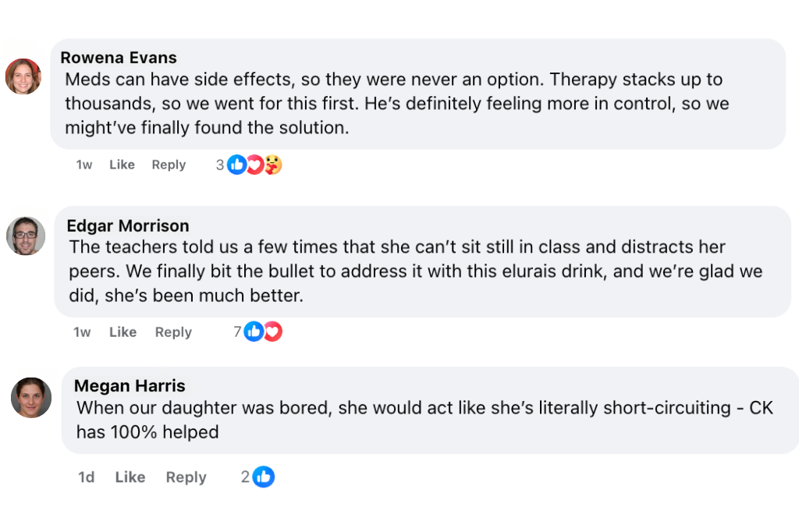This screenshot has height=532, width=799.
Task: Reply to Rowena Evans' comment
Action: (169, 165)
